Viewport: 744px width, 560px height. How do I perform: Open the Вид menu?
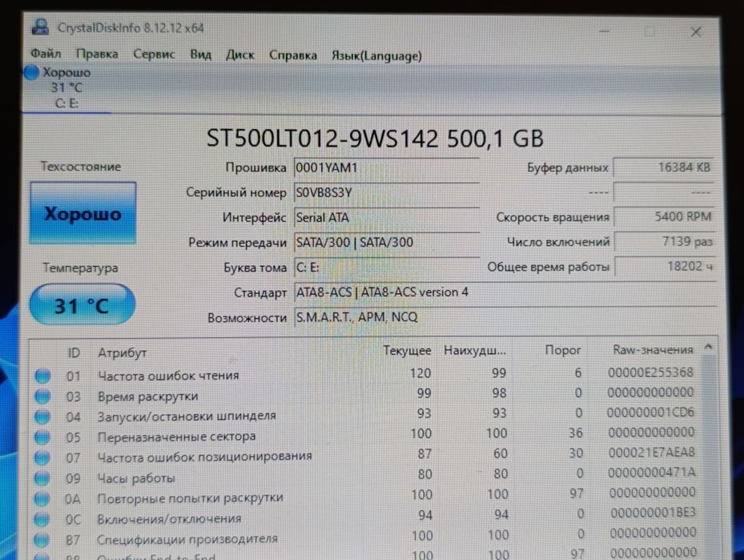[201, 54]
